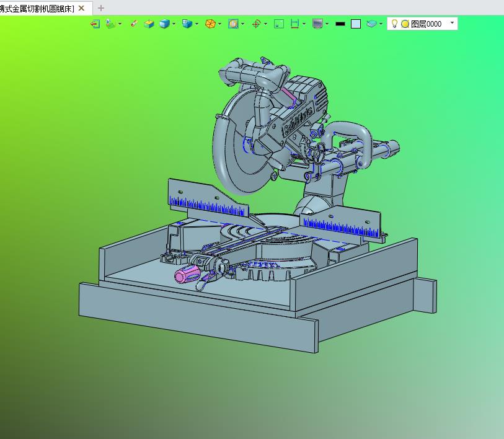Expand the shaded cube display dropdown
The image size is (504, 439).
coord(174,24)
